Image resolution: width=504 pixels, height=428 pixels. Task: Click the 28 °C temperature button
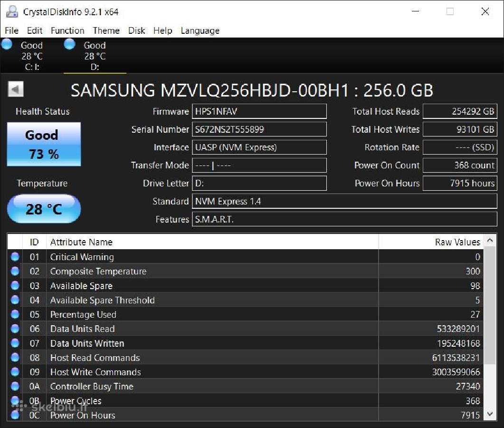[44, 209]
